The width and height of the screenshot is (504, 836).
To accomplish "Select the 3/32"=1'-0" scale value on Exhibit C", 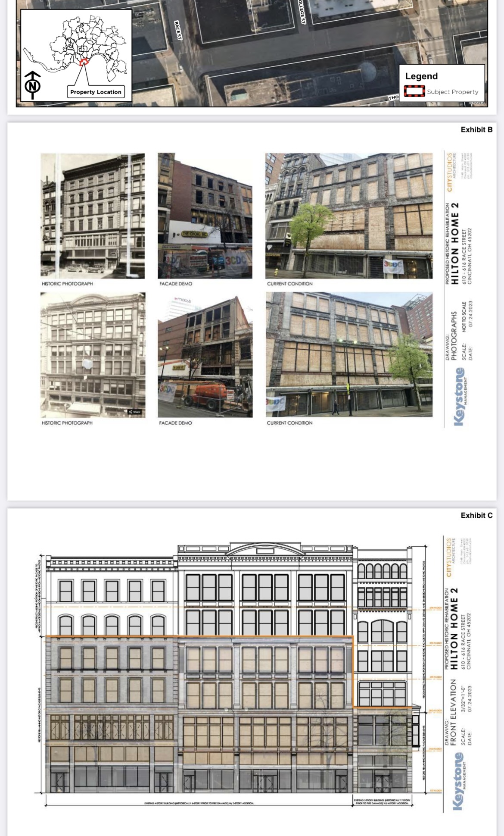I will click(x=464, y=699).
